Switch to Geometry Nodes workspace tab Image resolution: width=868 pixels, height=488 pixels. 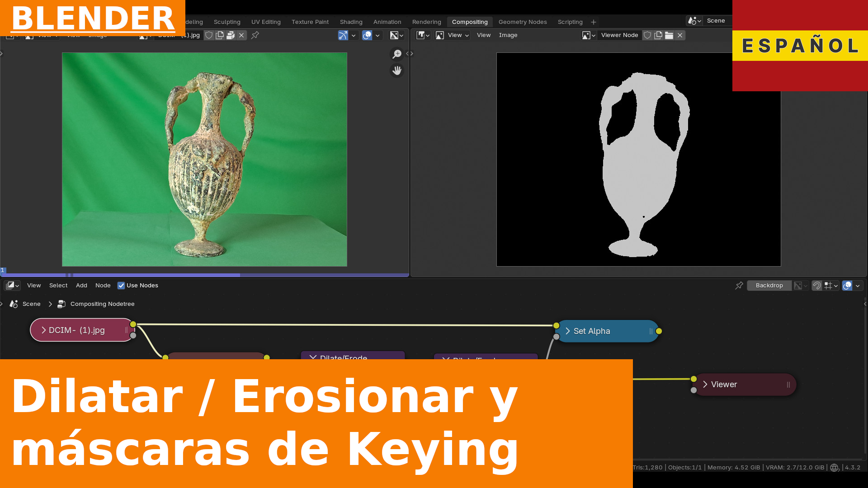(523, 22)
